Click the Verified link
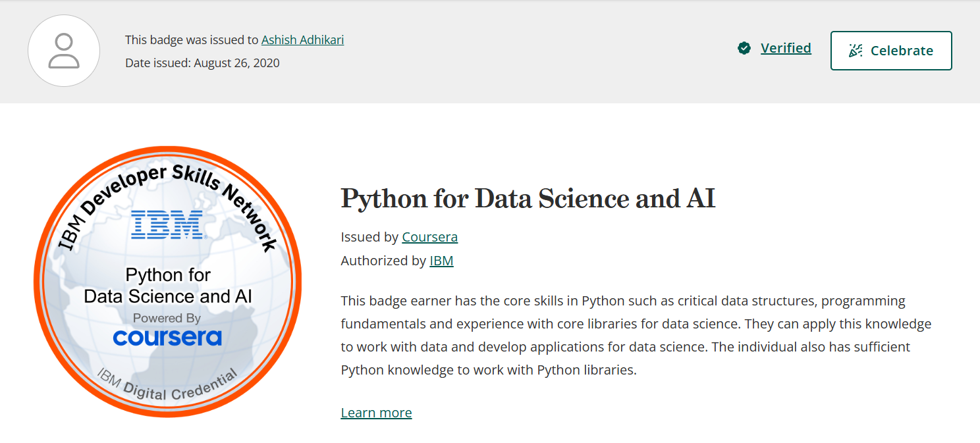980x443 pixels. pyautogui.click(x=786, y=48)
